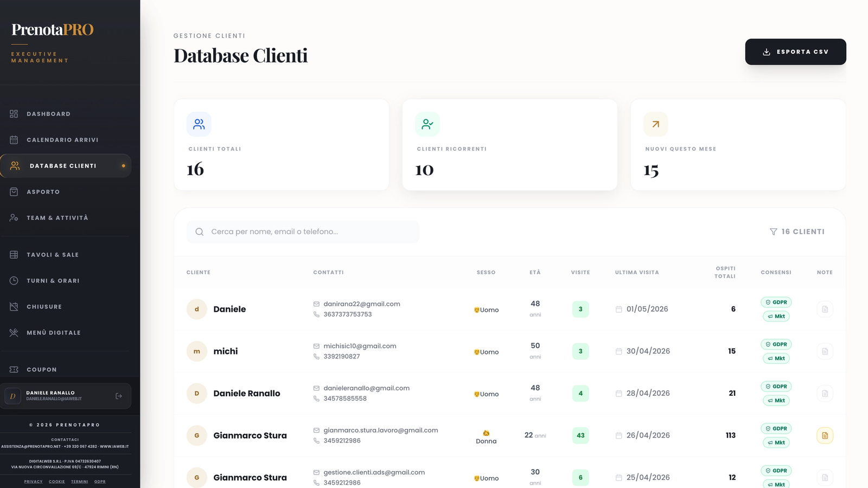This screenshot has height=488, width=868.
Task: Click the 16 Clienti filter icon
Action: pyautogui.click(x=774, y=232)
